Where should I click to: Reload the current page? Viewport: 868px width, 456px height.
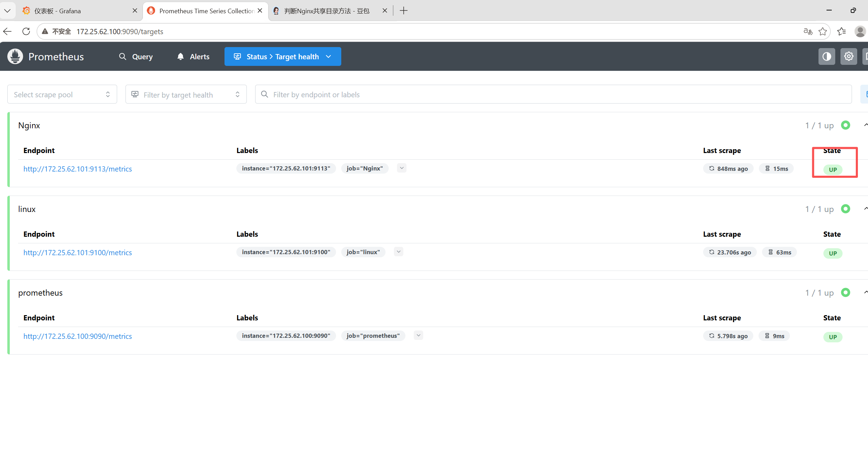pos(26,31)
